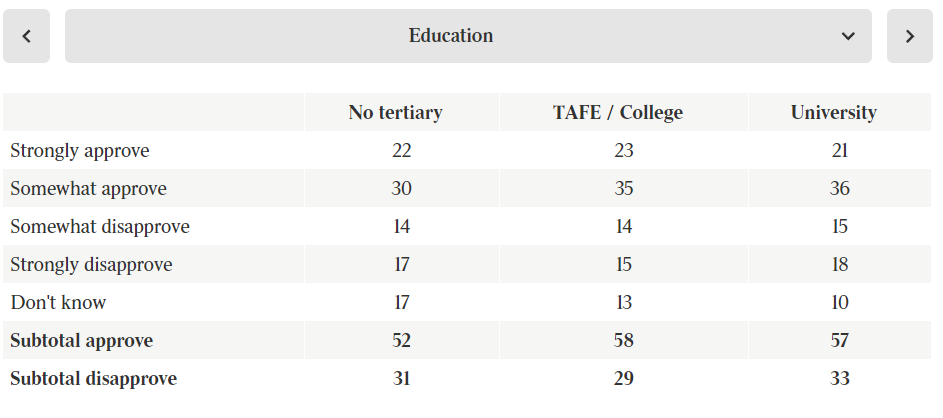Click the Don't know row label

click(x=58, y=303)
